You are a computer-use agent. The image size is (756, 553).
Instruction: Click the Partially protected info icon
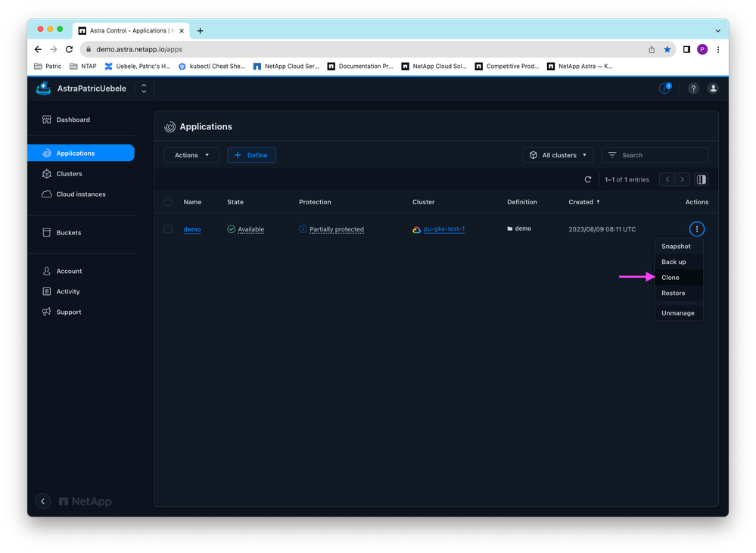303,229
